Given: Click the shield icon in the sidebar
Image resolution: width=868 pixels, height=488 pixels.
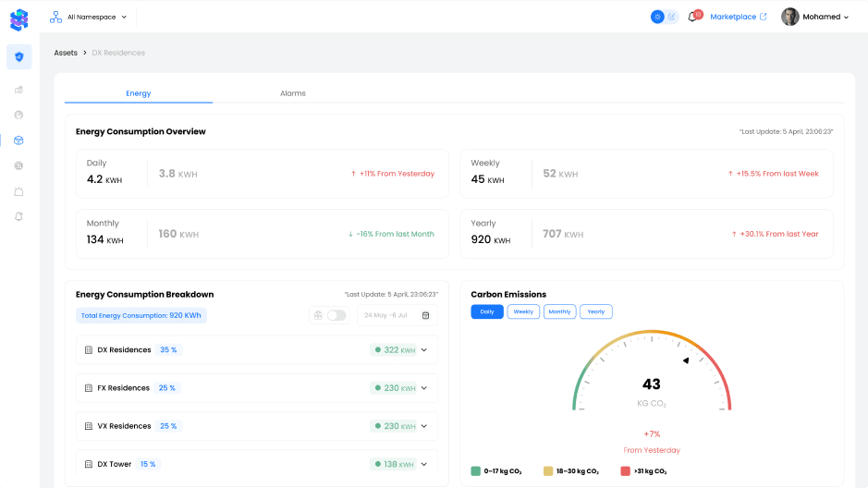Looking at the screenshot, I should (18, 56).
